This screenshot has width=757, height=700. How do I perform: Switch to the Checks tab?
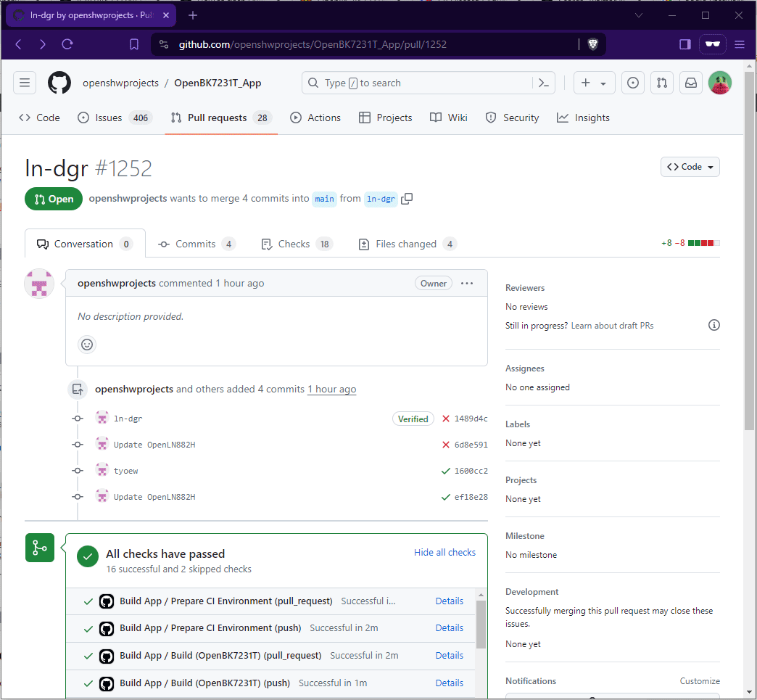(x=297, y=244)
